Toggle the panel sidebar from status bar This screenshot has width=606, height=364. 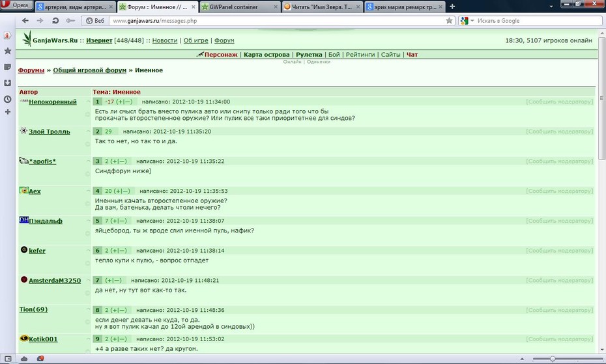coord(8,359)
